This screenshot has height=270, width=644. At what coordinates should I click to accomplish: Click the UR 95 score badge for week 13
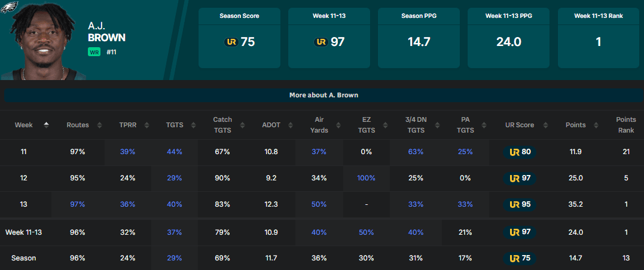point(519,204)
